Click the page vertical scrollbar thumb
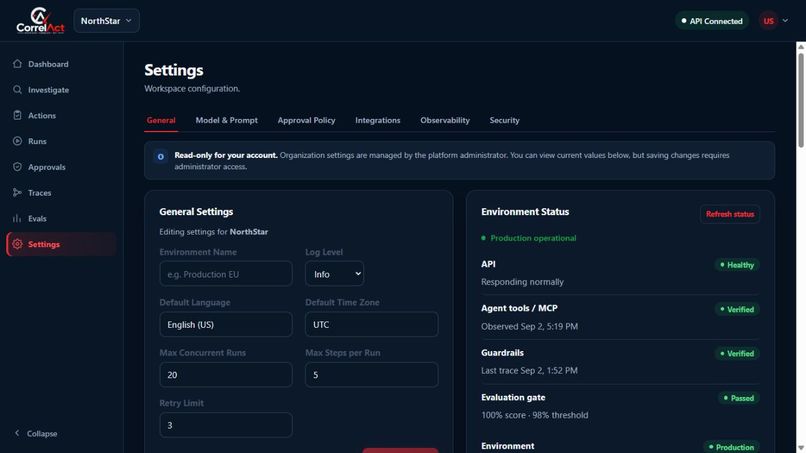This screenshot has height=453, width=806. 801,98
